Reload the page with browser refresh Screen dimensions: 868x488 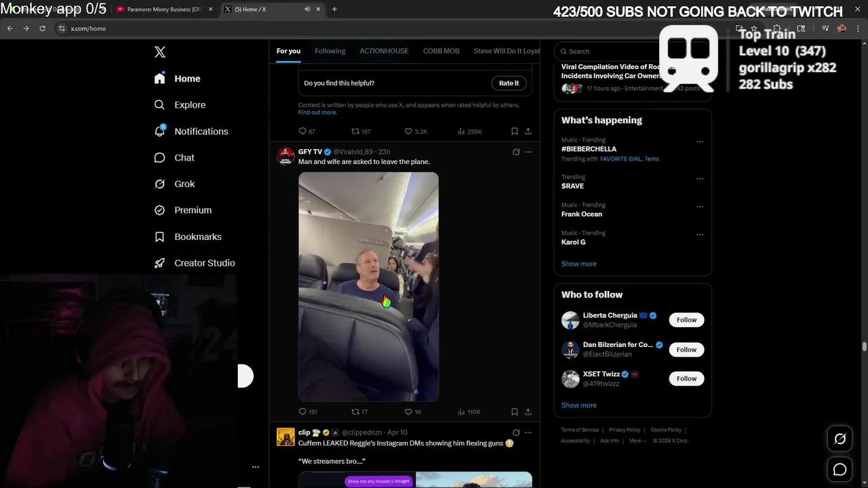pos(42,28)
